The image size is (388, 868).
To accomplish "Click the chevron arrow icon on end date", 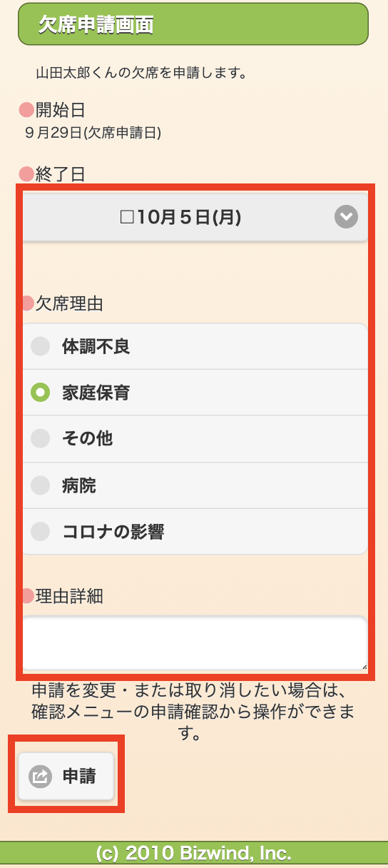I will click(346, 217).
